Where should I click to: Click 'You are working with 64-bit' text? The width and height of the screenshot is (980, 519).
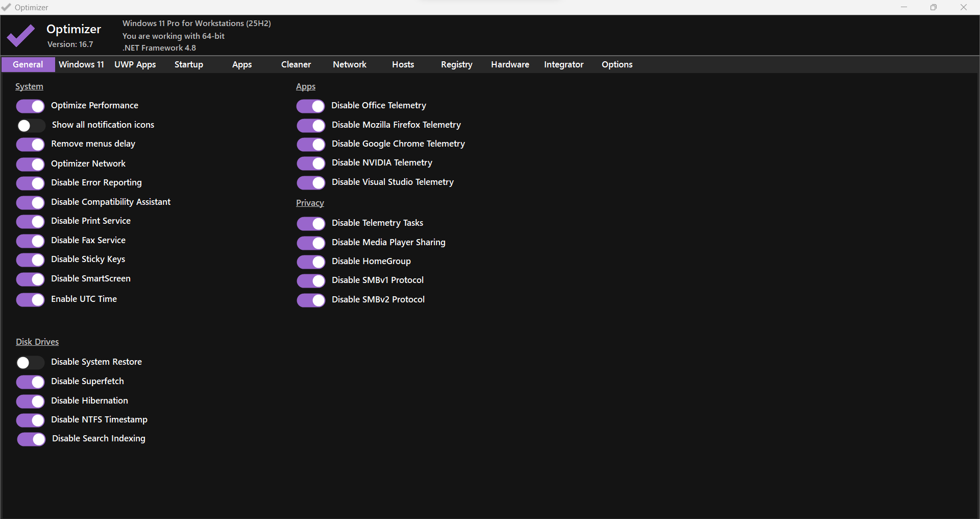[174, 36]
